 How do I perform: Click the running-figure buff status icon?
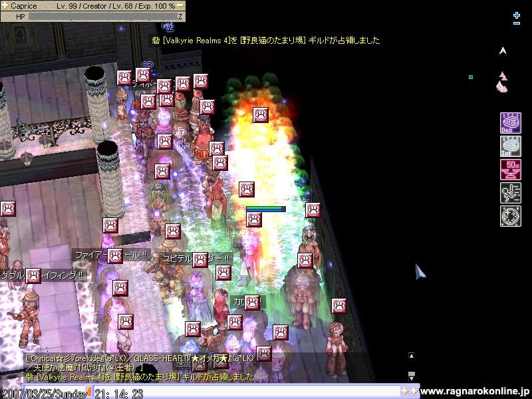click(x=510, y=193)
